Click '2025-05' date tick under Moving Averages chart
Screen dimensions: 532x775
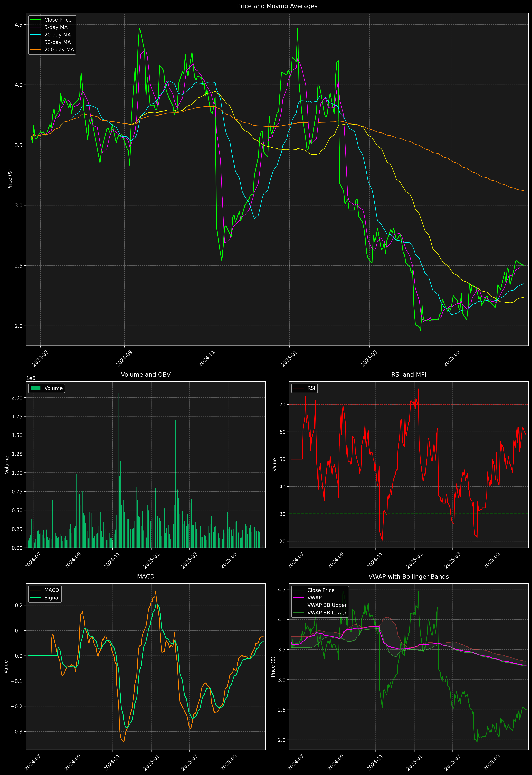(x=451, y=358)
